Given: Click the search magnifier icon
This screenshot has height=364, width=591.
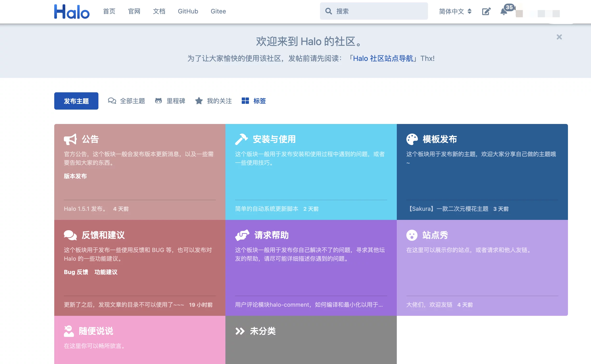Looking at the screenshot, I should (x=328, y=11).
